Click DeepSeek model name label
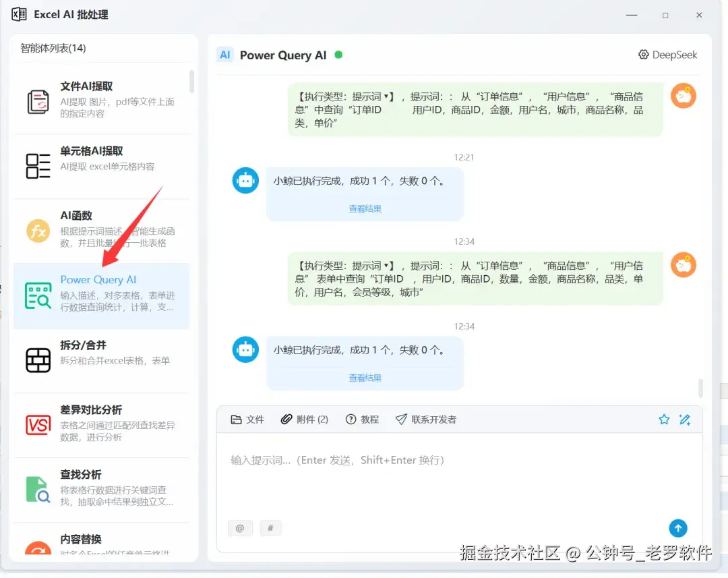 [x=675, y=55]
